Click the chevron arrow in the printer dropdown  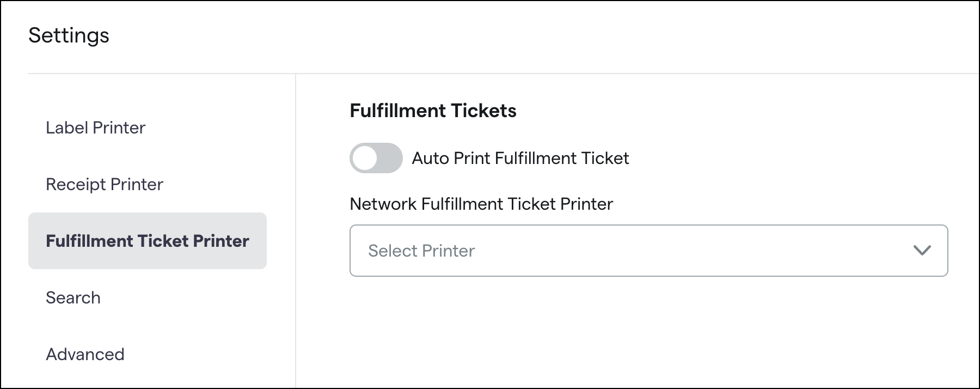[922, 251]
